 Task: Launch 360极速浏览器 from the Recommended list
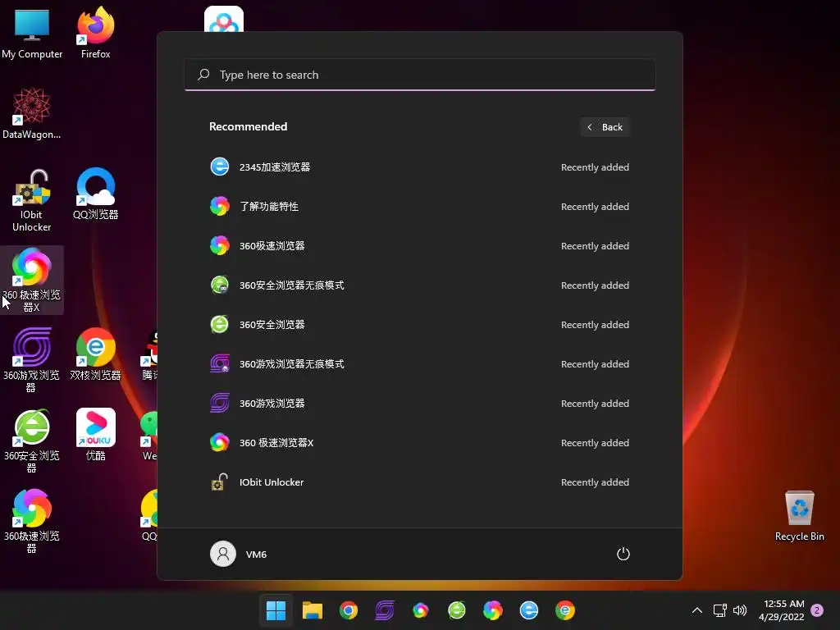pos(419,246)
